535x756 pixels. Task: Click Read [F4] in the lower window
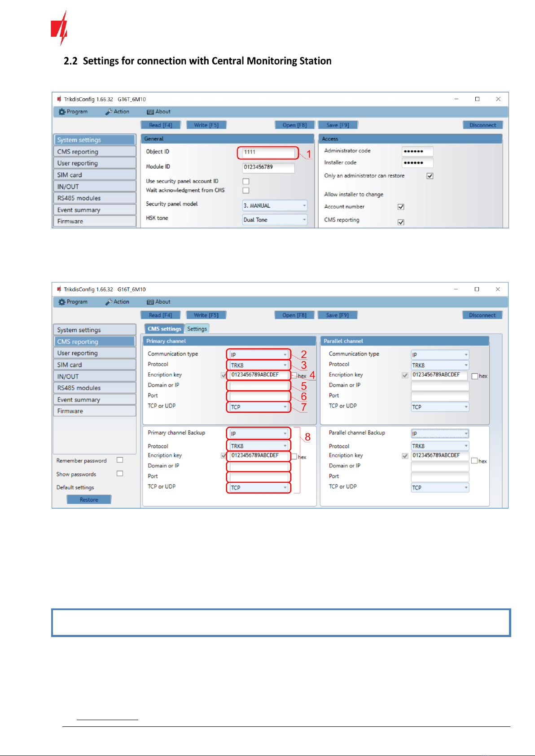tap(161, 315)
